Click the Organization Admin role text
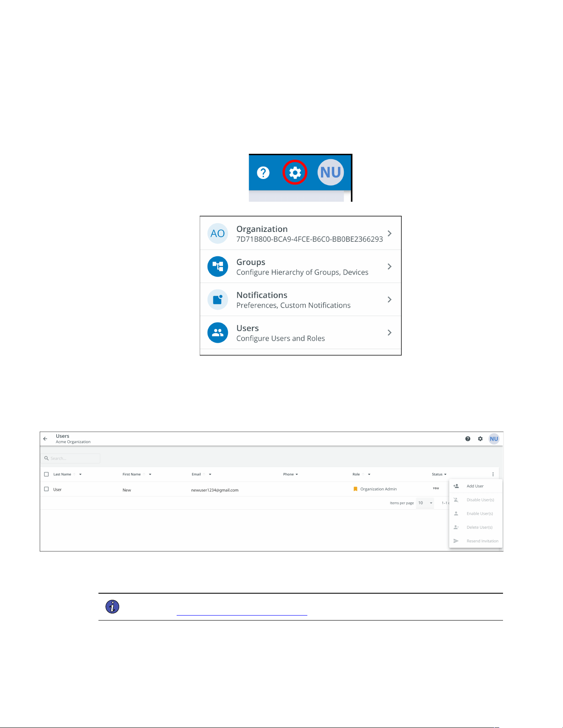This screenshot has width=563, height=728. click(x=379, y=489)
